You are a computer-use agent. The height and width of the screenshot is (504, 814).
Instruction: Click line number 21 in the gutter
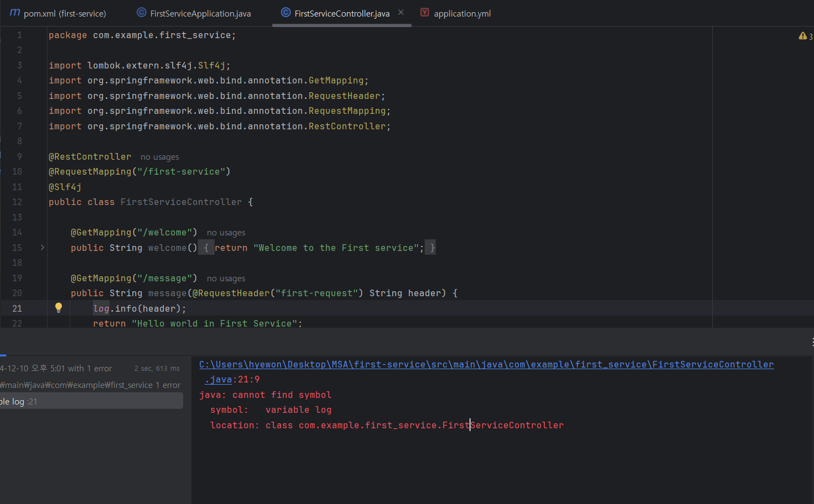point(17,308)
